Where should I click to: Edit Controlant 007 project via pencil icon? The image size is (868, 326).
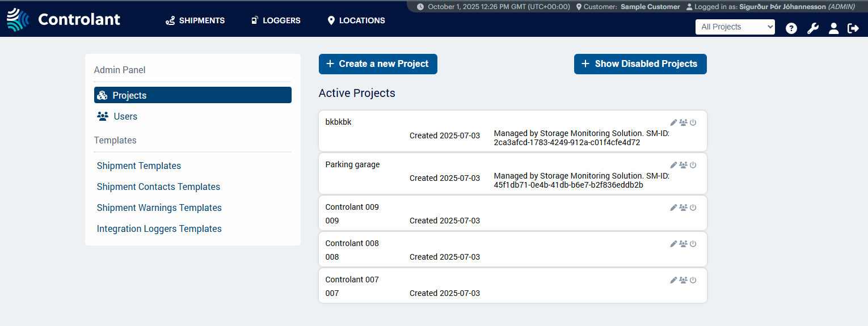673,280
